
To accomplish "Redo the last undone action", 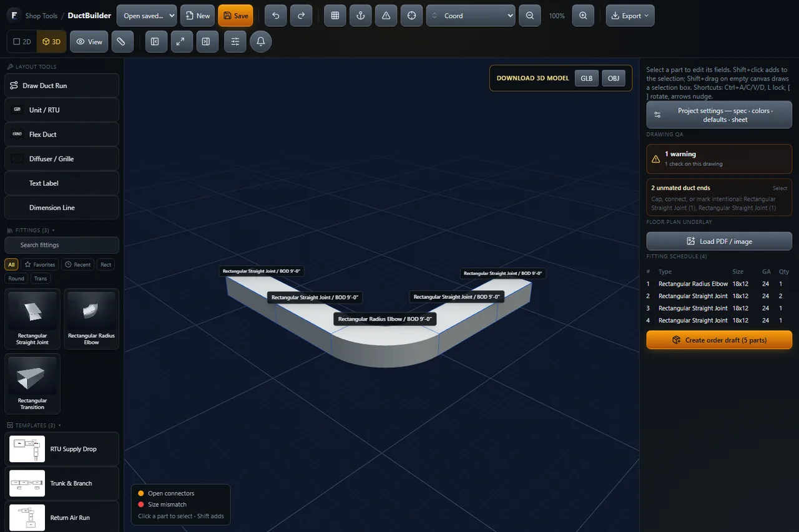I will tap(301, 16).
